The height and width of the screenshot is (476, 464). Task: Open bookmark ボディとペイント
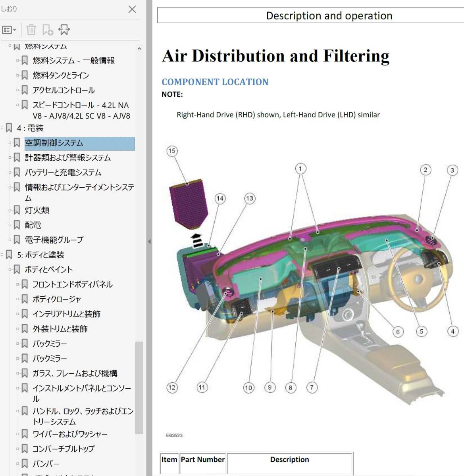(x=48, y=269)
